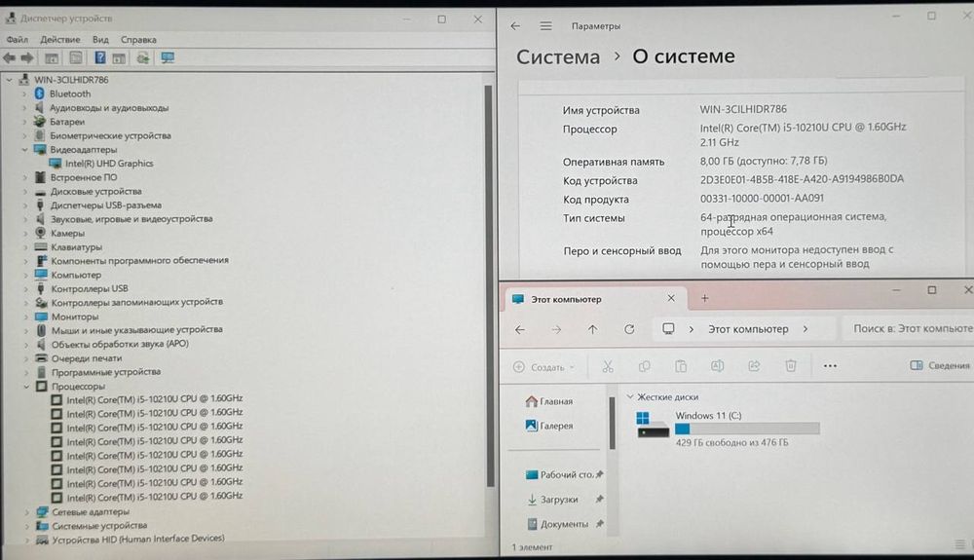Viewport: 974px width, 560px height.
Task: Click the Device Manager vertical scrollbar
Action: 489,285
